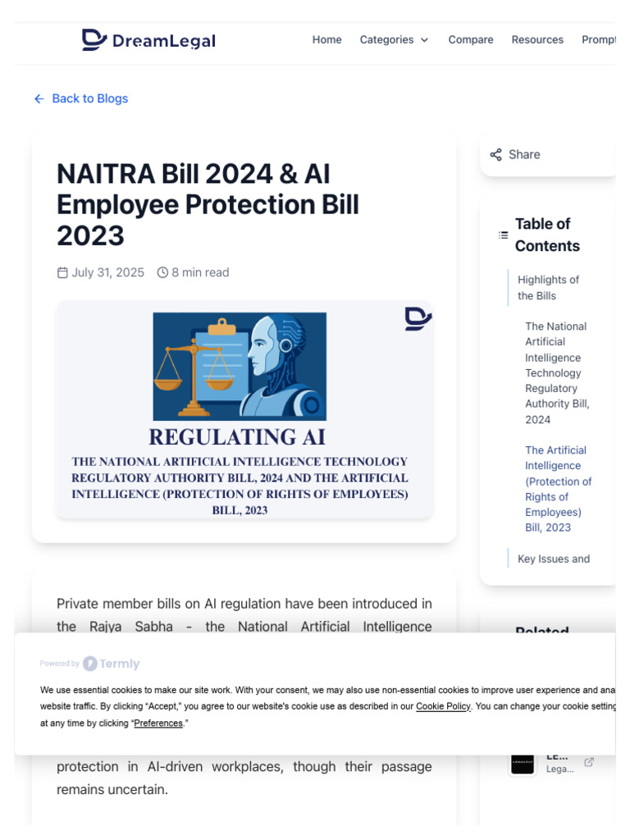The image size is (630, 840).
Task: Click the calendar icon next to July 31, 2025
Action: tap(62, 272)
